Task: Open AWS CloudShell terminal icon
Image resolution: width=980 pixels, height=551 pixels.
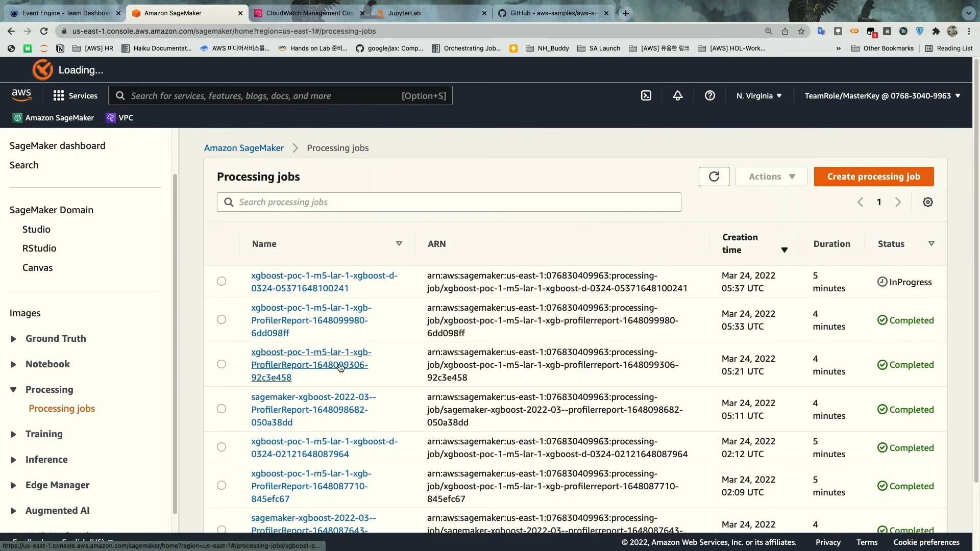Action: (x=646, y=95)
